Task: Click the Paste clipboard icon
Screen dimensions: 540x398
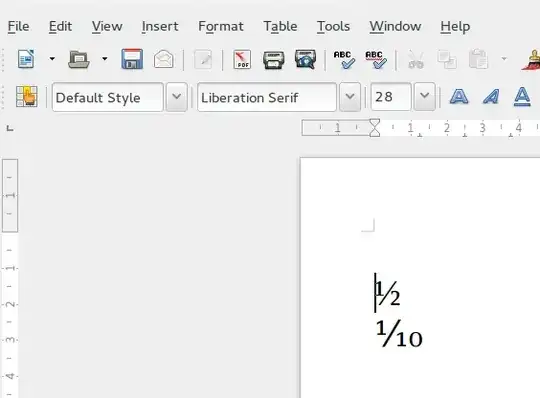Action: click(479, 59)
